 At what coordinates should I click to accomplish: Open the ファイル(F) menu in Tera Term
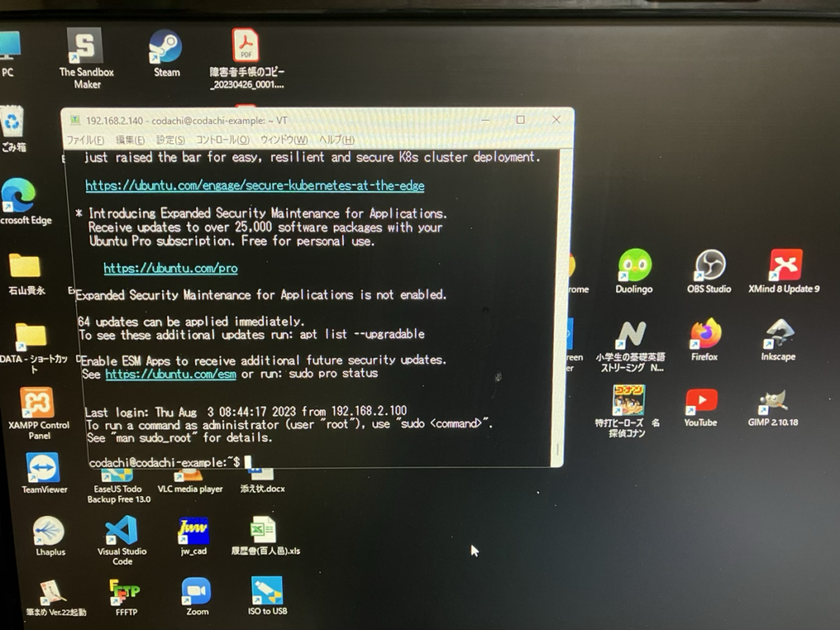pyautogui.click(x=84, y=139)
